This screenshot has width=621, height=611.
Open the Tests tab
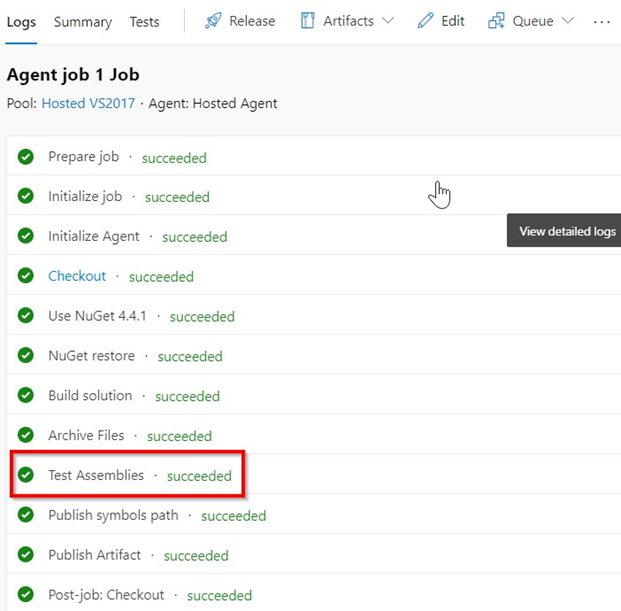pyautogui.click(x=144, y=21)
